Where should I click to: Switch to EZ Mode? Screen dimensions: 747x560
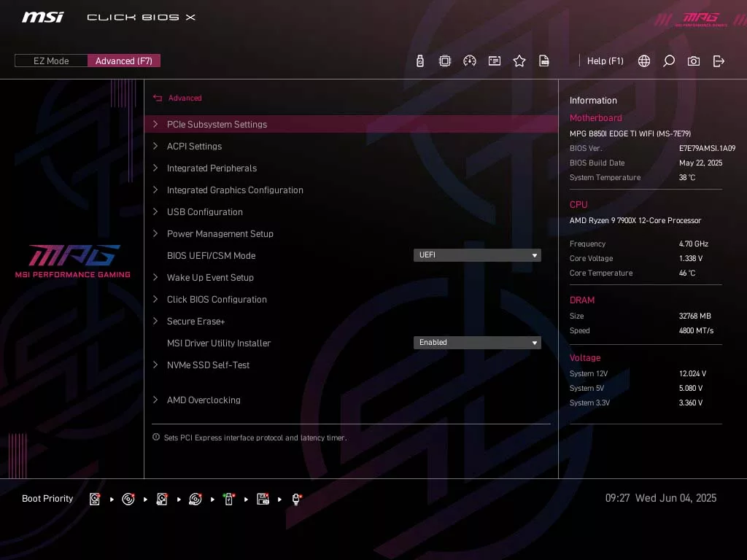[51, 61]
